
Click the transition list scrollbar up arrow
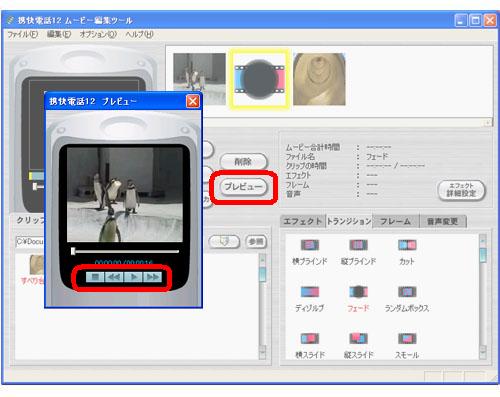point(482,240)
